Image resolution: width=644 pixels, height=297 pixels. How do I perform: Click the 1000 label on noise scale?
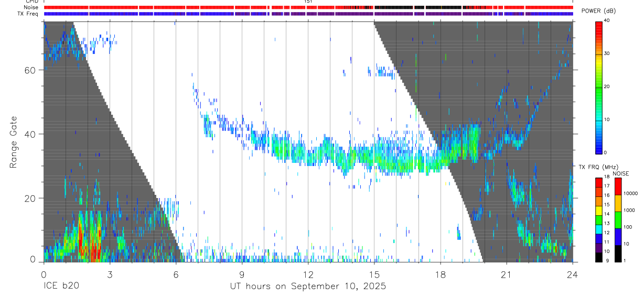pyautogui.click(x=629, y=210)
